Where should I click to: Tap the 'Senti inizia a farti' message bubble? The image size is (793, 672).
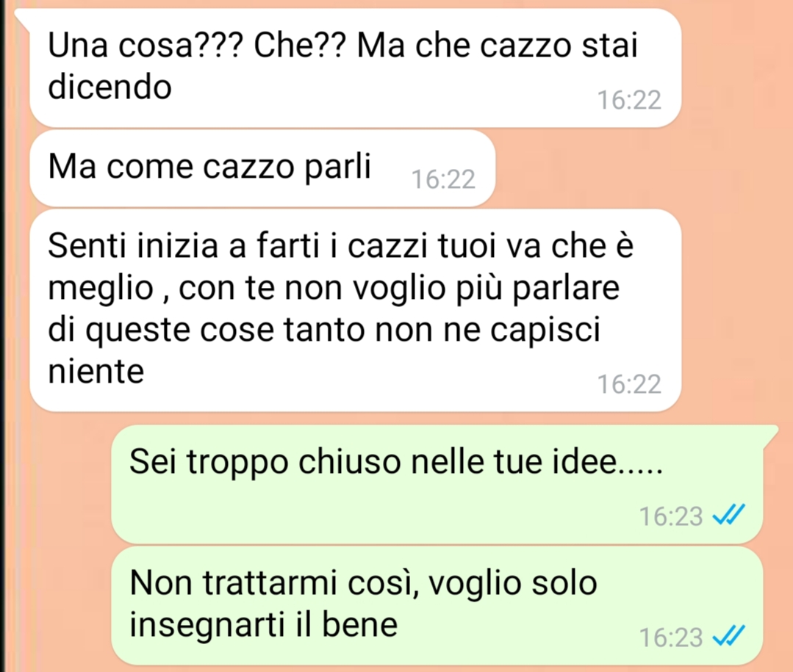point(356,310)
